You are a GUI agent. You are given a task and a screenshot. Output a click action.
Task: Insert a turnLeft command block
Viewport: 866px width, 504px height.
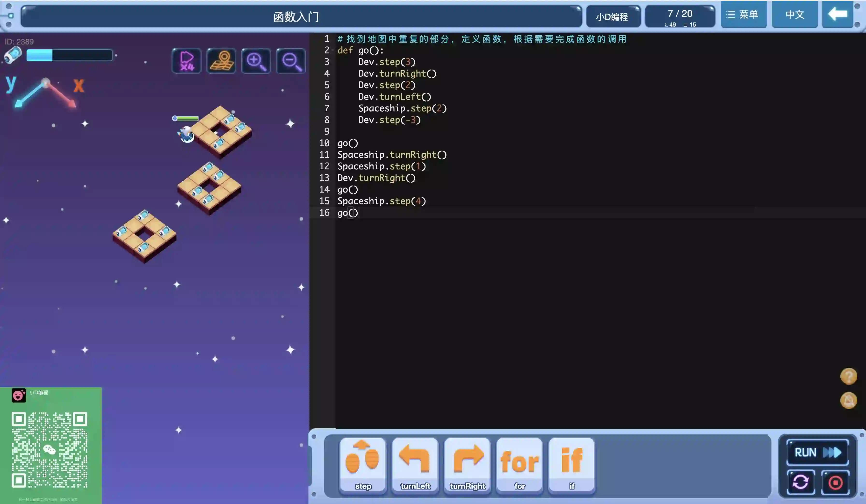point(415,464)
